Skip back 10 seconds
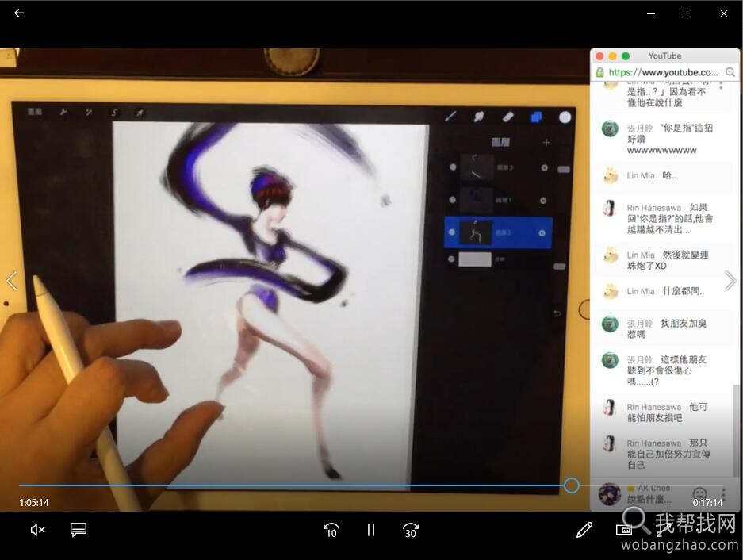The width and height of the screenshot is (743, 560). (331, 530)
